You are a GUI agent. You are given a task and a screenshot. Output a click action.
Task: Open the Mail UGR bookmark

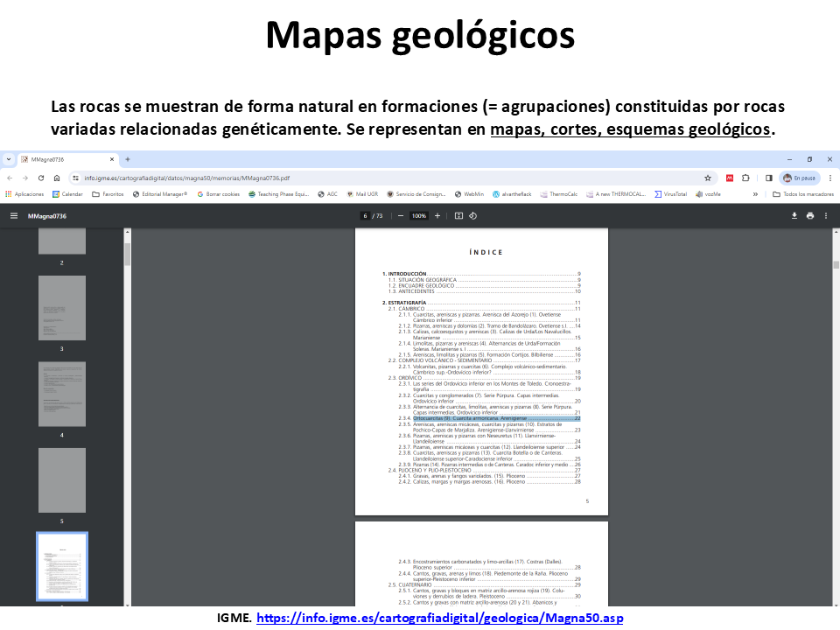(360, 194)
